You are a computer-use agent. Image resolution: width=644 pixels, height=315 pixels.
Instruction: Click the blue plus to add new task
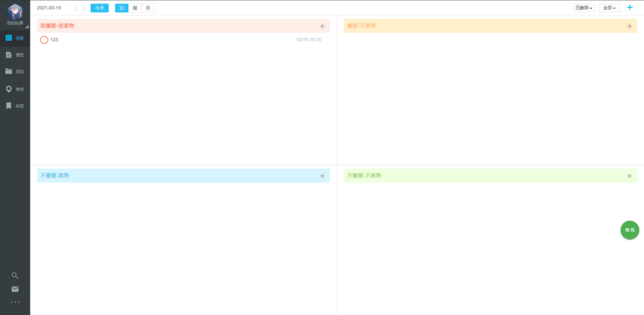coord(630,7)
